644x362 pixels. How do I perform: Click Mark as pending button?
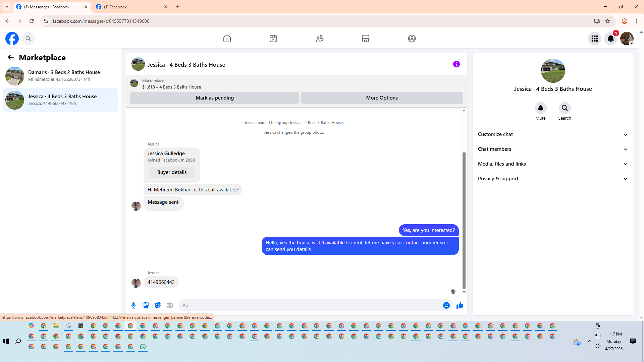tap(215, 98)
